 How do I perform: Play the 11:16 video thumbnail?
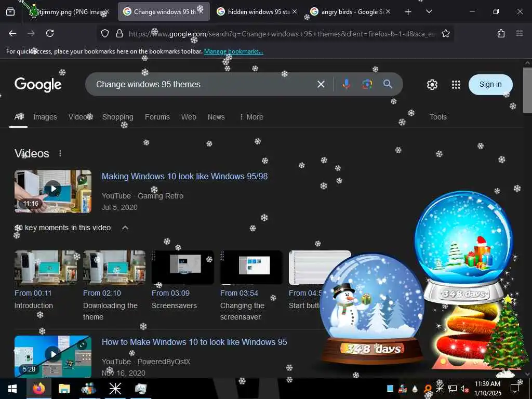pos(53,191)
